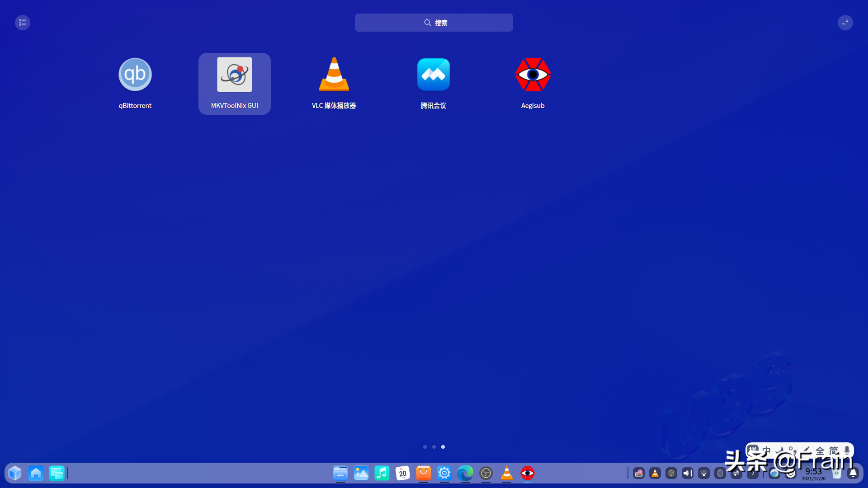868x488 pixels.
Task: Open the app store shopping bag icon
Action: click(x=423, y=473)
